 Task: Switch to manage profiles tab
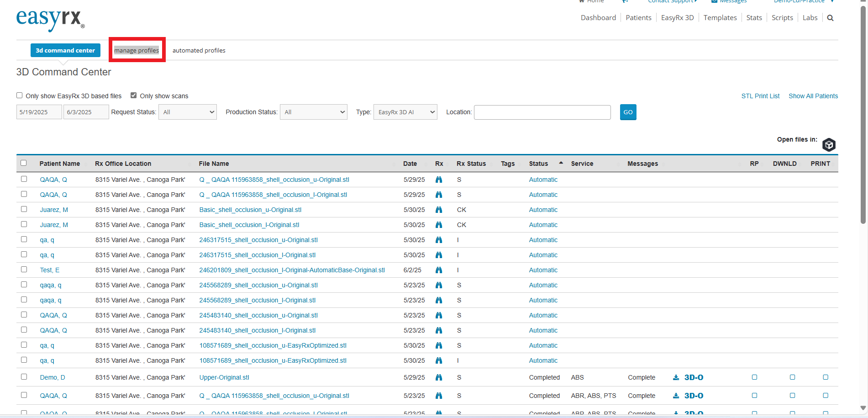coord(137,50)
